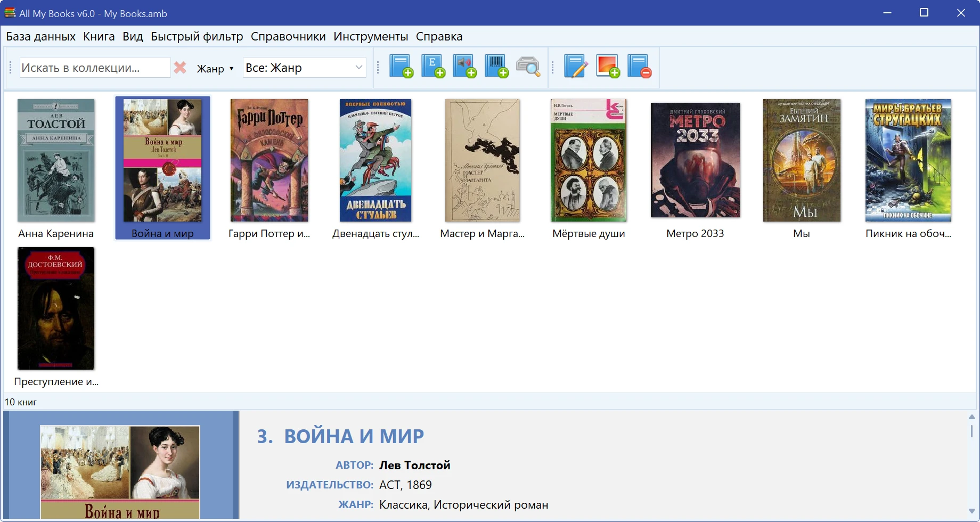Click the Add audiobook icon
The image size is (980, 522).
465,67
